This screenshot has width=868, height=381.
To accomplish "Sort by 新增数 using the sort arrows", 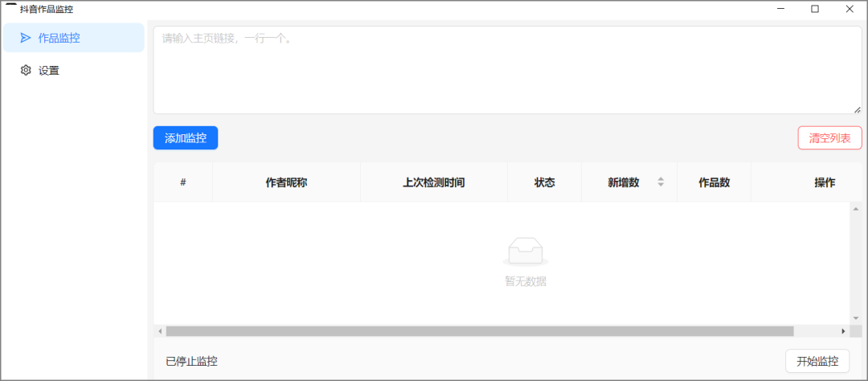I will click(x=661, y=182).
